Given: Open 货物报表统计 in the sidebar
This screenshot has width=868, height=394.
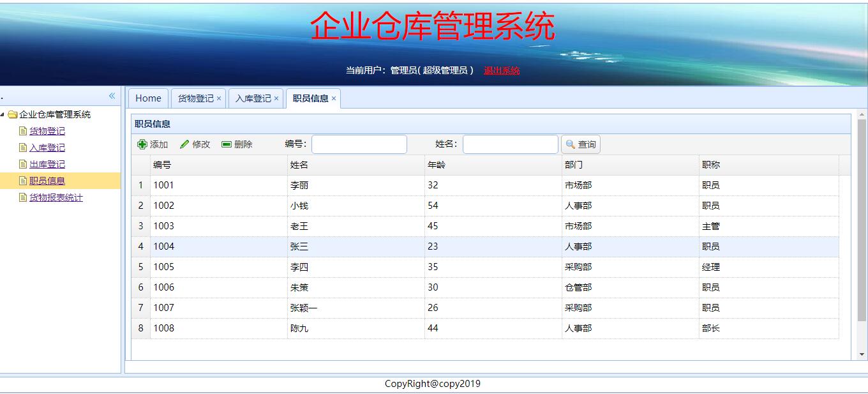Looking at the screenshot, I should 56,197.
